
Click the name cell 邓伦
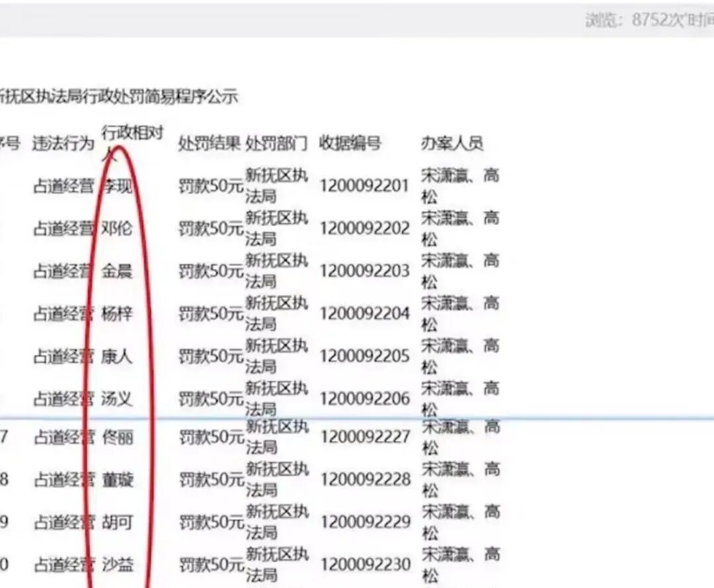coord(117,229)
